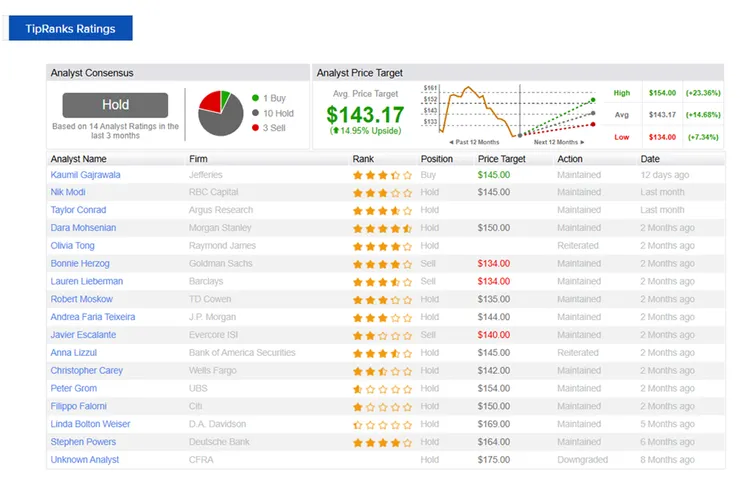The width and height of the screenshot is (740, 482).
Task: Click the Morgan Stanley firm cell
Action: click(220, 228)
